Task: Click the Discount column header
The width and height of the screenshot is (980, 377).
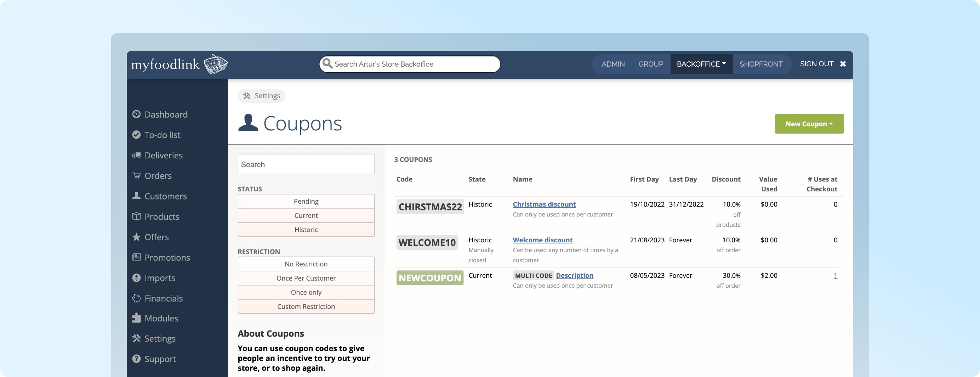Action: [x=726, y=179]
